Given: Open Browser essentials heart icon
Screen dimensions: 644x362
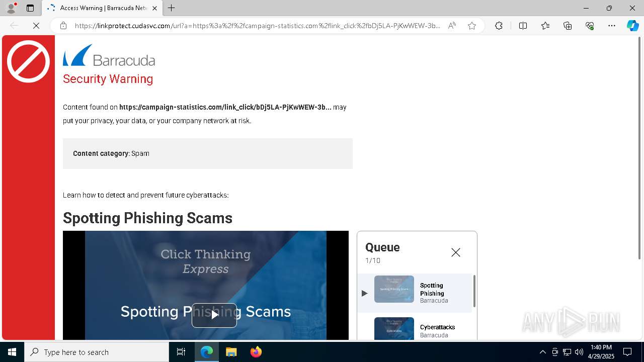Looking at the screenshot, I should (590, 26).
